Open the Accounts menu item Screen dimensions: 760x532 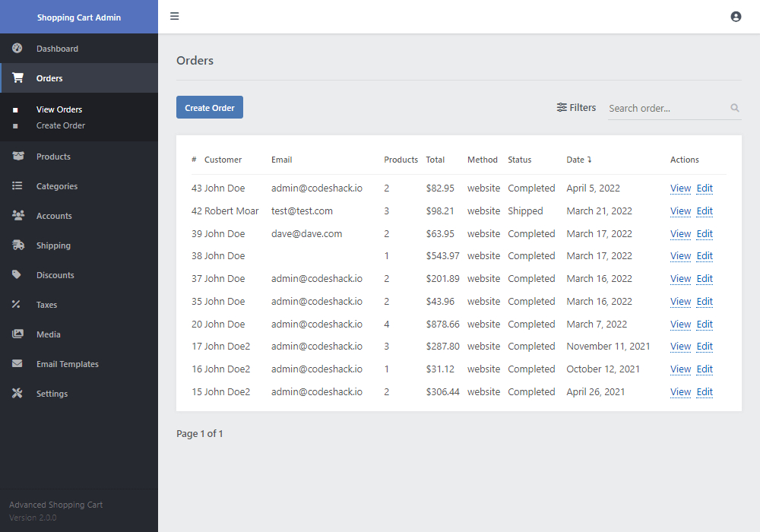[x=79, y=216]
